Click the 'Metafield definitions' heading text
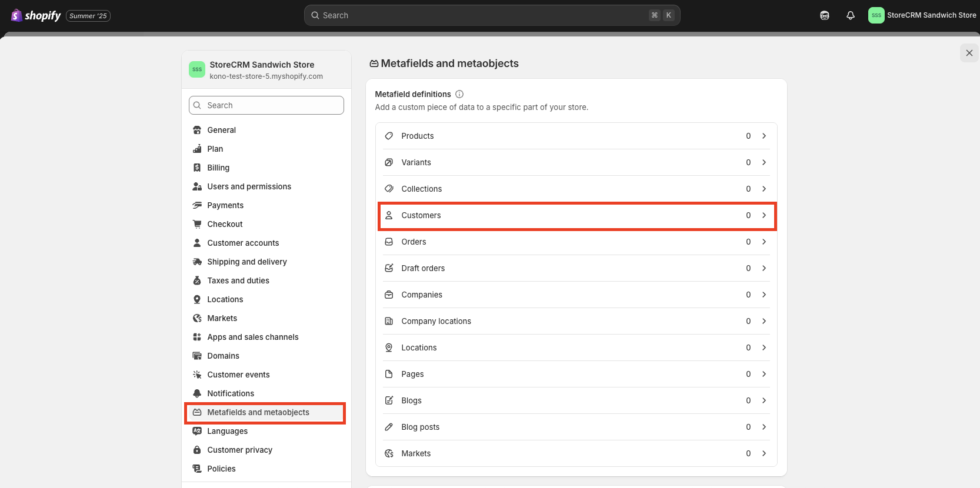 point(413,94)
